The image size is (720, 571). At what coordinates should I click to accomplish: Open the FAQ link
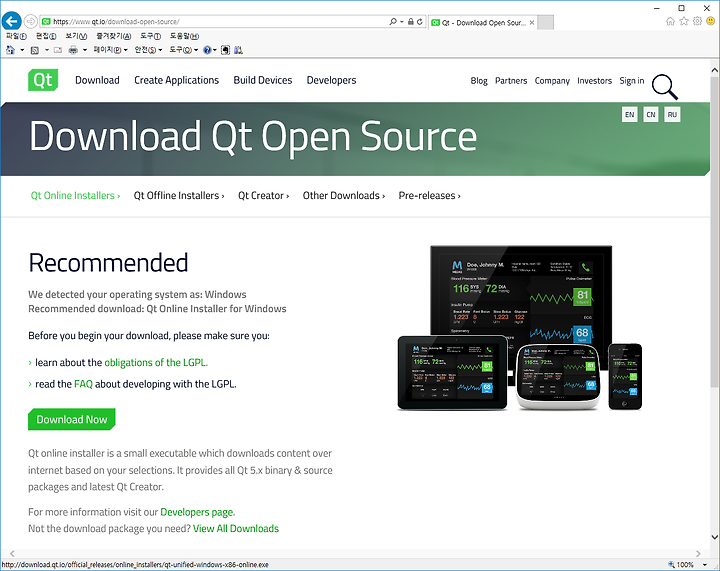pyautogui.click(x=84, y=384)
